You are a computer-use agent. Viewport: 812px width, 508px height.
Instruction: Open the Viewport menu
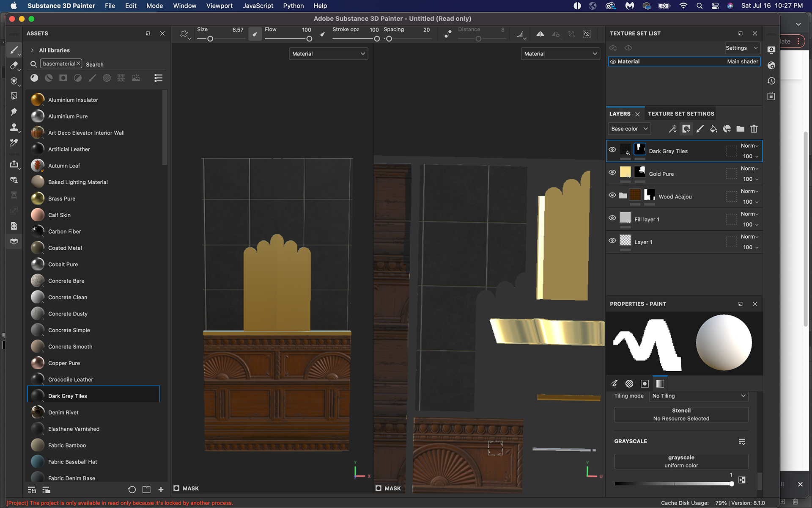coord(219,6)
